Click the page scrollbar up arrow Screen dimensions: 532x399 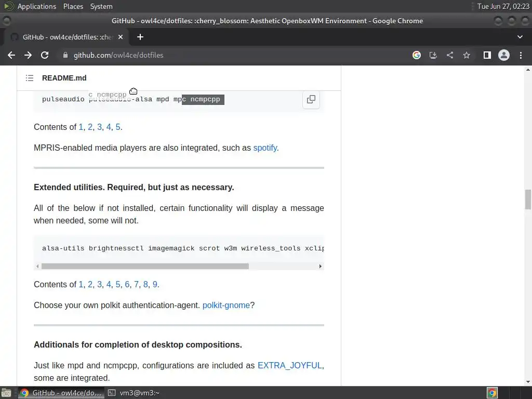(x=528, y=70)
